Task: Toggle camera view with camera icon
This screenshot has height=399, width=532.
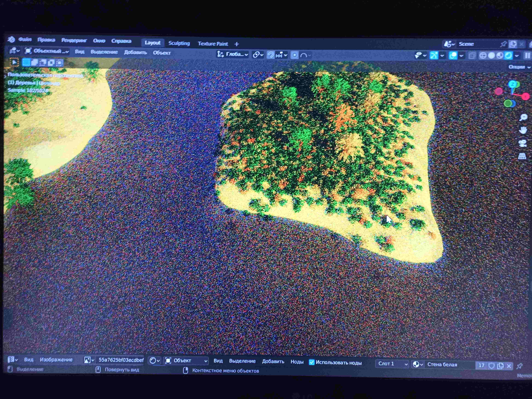Action: tap(522, 143)
